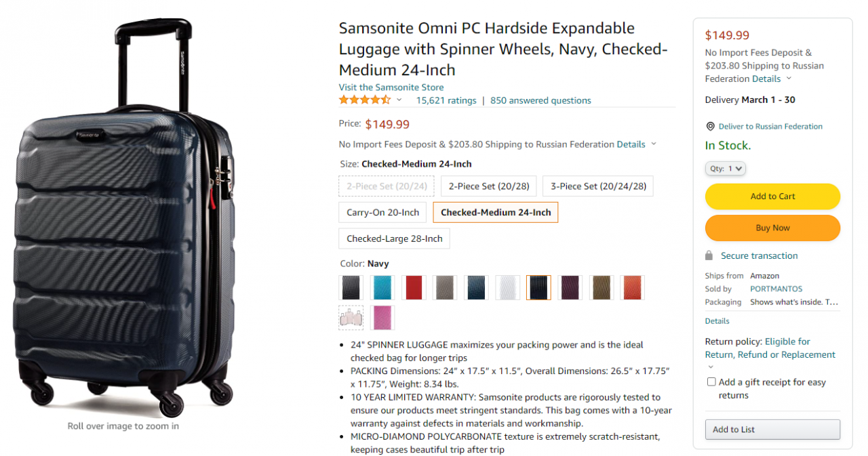Viewport: 868px width, 456px height.
Task: Open the 850 answered questions link
Action: (x=540, y=100)
